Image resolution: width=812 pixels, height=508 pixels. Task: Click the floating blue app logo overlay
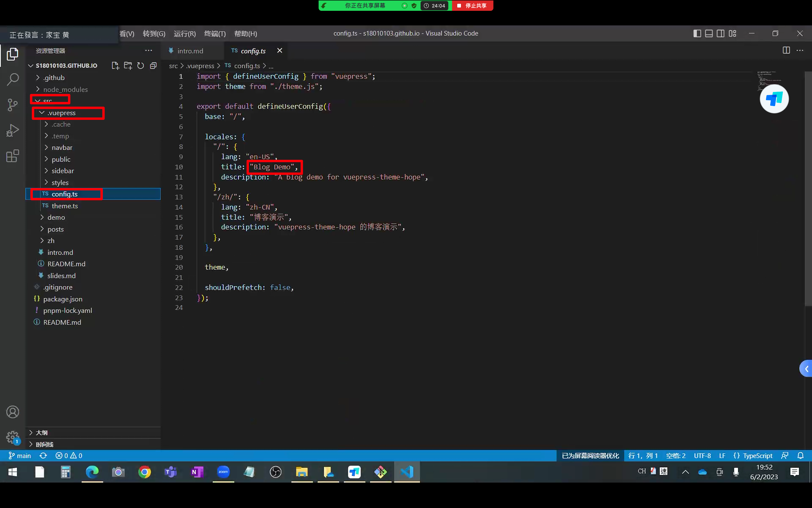(774, 99)
